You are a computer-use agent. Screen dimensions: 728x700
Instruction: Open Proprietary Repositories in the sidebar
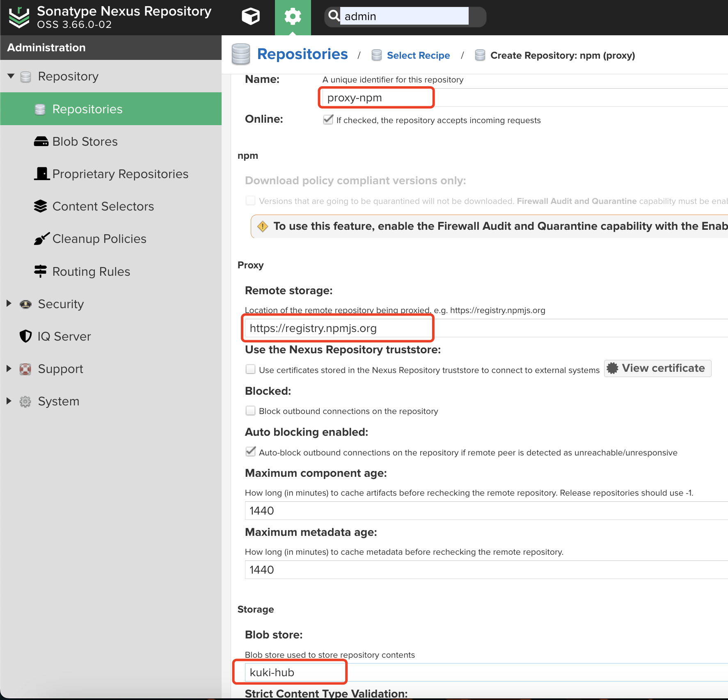(111, 174)
